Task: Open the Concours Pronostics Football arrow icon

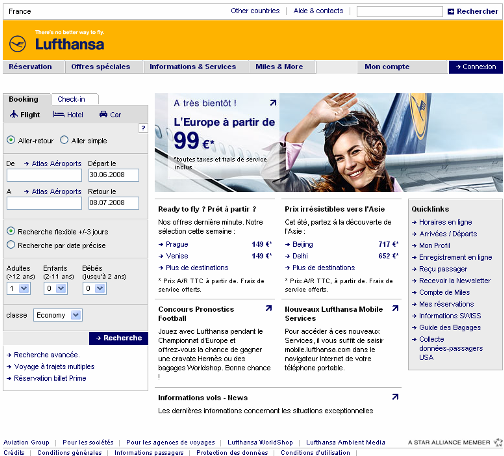Action: click(269, 308)
